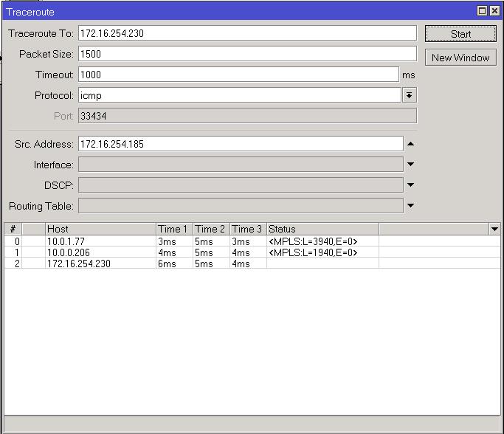
Task: Collapse the Src. Address field arrow
Action: (x=410, y=144)
